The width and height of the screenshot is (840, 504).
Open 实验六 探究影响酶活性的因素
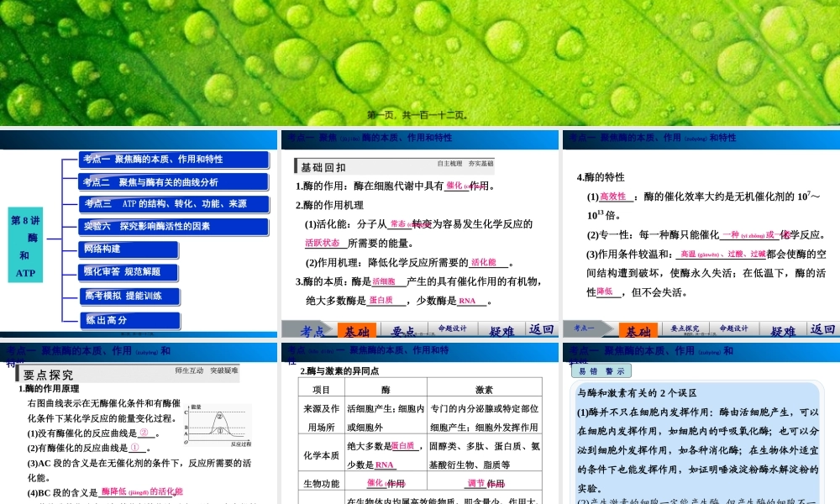tap(175, 226)
